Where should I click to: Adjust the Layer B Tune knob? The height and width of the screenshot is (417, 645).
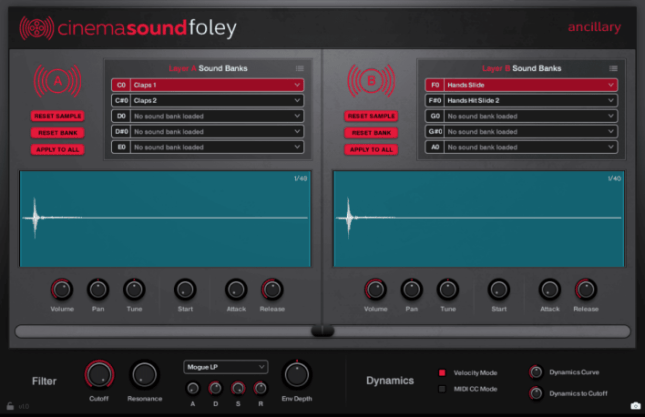click(x=448, y=290)
